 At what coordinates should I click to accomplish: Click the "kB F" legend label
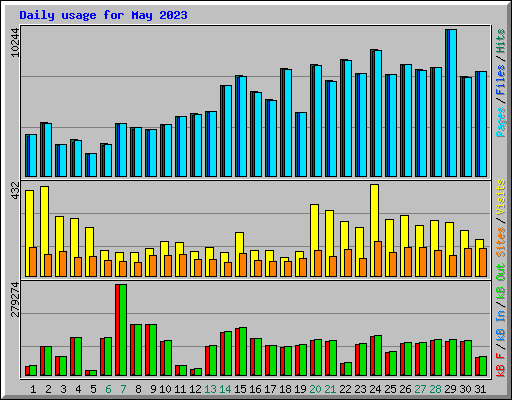[x=501, y=364]
